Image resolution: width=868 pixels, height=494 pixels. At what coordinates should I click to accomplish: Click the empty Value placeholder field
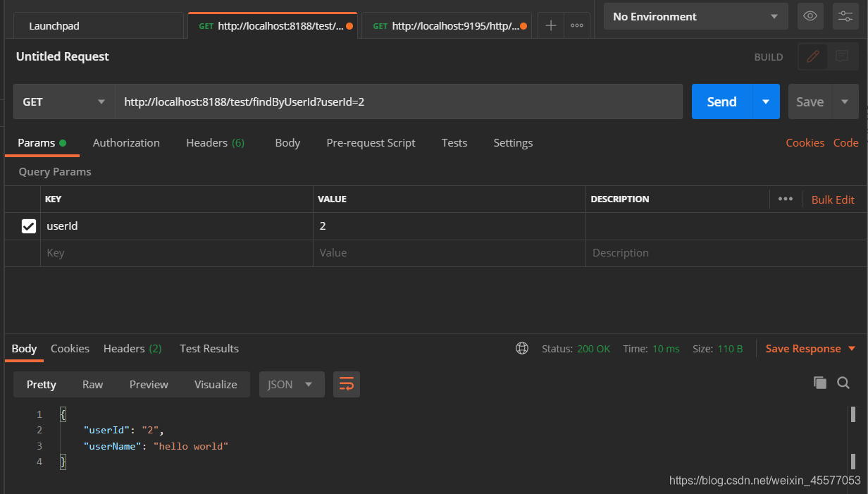[x=449, y=253]
